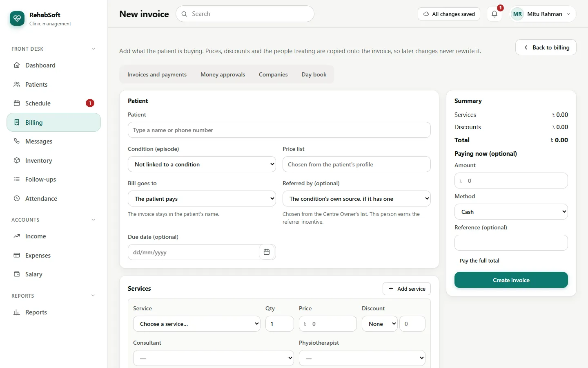Viewport: 588px width, 368px height.
Task: Open notifications with the bell icon
Action: (494, 14)
